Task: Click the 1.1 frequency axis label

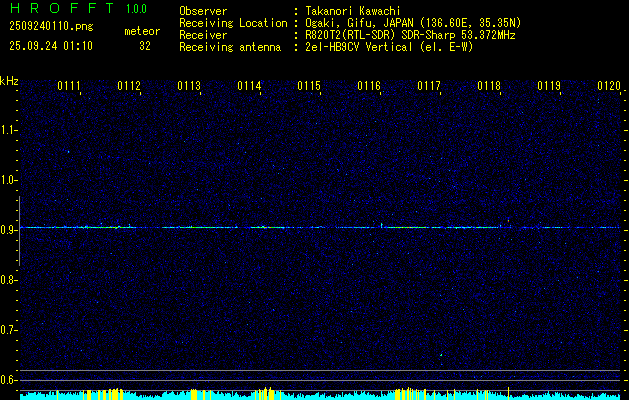Action: 8,130
